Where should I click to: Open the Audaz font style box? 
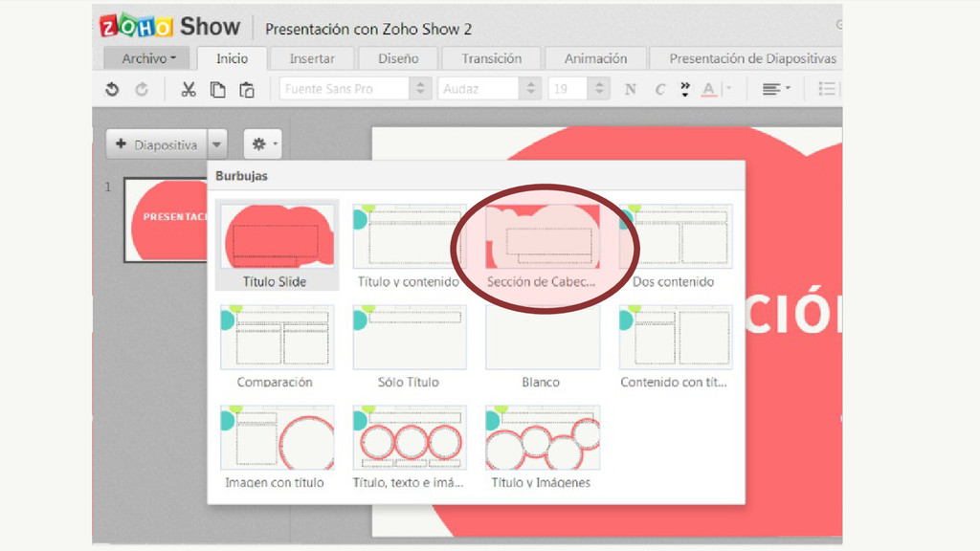[x=479, y=89]
